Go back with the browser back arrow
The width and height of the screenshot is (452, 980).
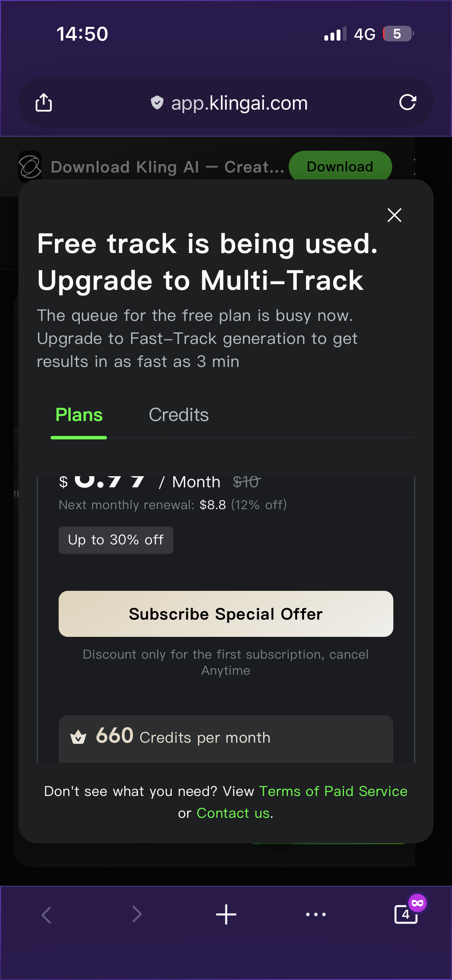click(x=46, y=914)
